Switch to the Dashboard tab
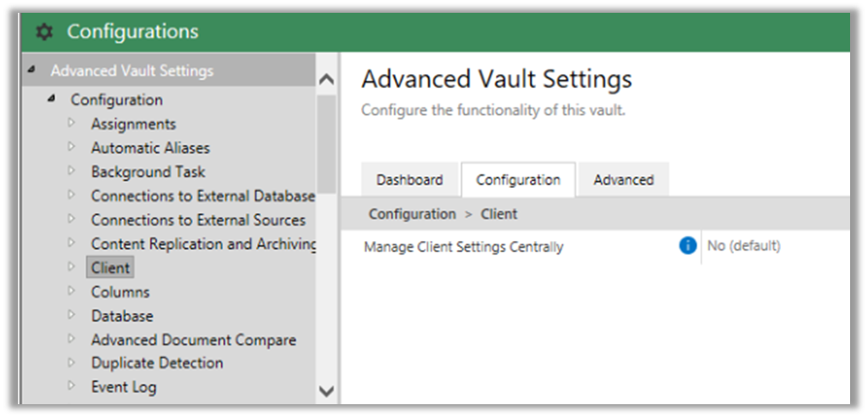 pyautogui.click(x=410, y=179)
